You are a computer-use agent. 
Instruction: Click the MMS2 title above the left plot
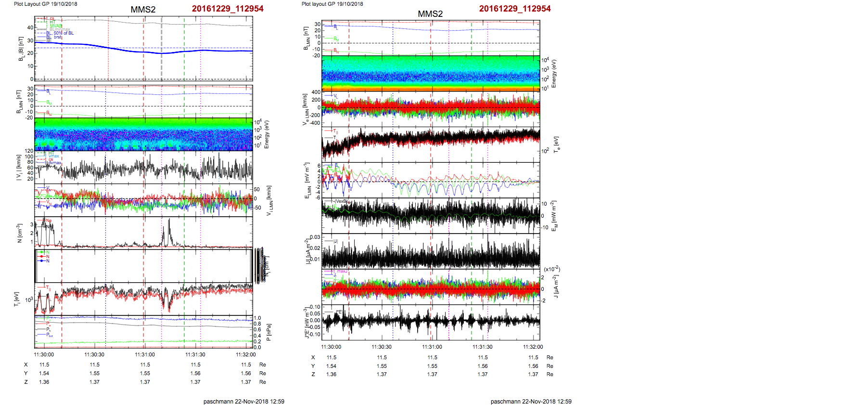point(143,10)
